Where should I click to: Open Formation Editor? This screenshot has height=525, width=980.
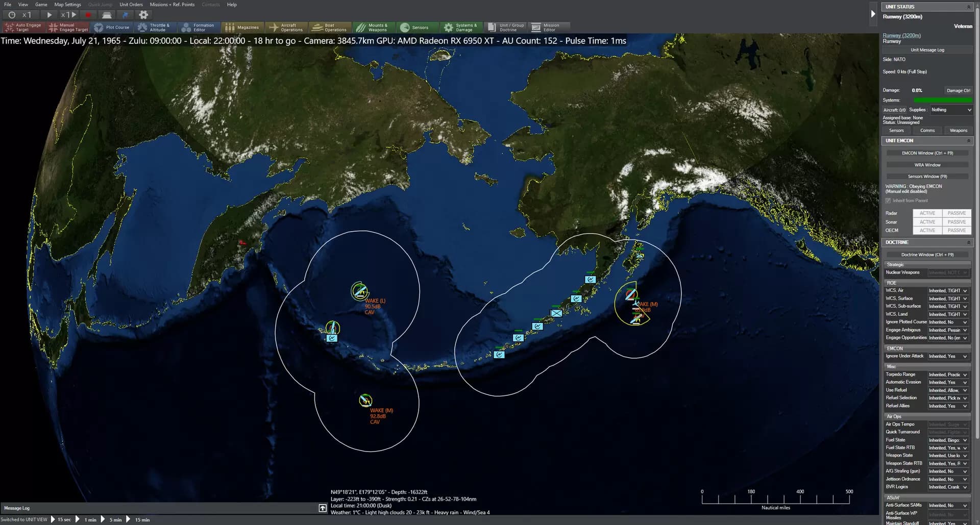click(x=199, y=28)
